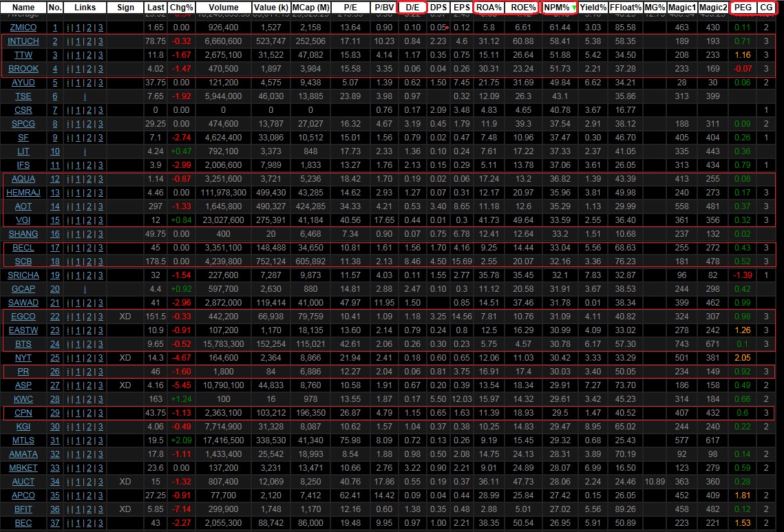Open link '3' in the APCO row
This screenshot has width=784, height=532.
tap(100, 495)
